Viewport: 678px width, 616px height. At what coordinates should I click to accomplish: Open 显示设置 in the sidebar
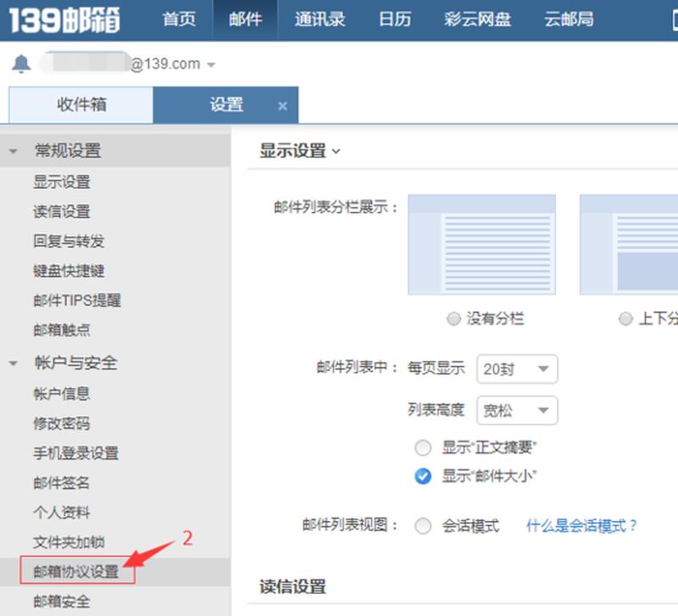click(62, 182)
